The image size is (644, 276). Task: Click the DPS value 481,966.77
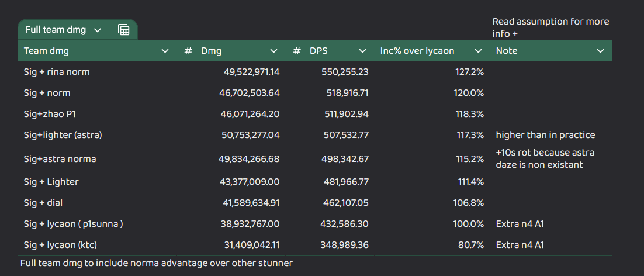[346, 181]
